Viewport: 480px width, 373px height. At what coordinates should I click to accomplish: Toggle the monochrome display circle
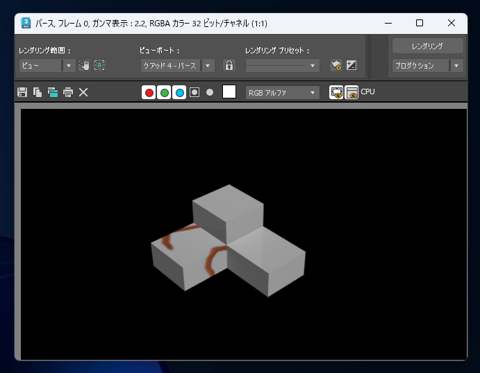[x=210, y=92]
